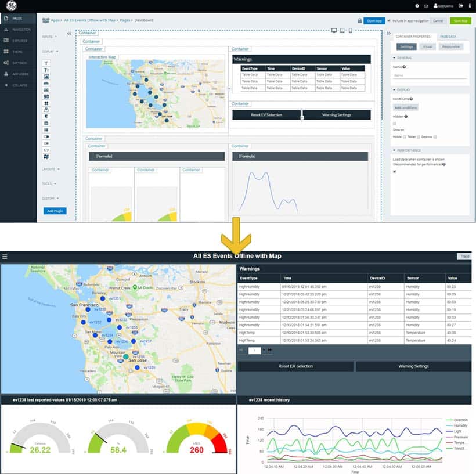Click Warning Settings in the editor canvas
Image resolution: width=476 pixels, height=476 pixels.
(x=337, y=115)
